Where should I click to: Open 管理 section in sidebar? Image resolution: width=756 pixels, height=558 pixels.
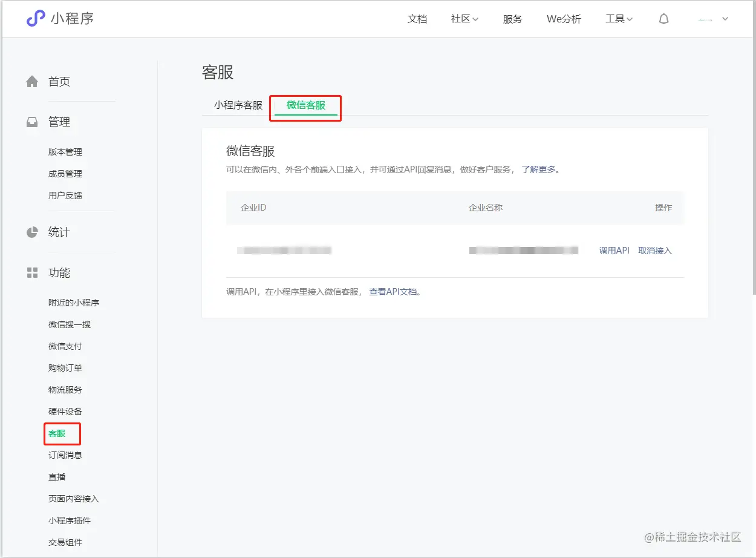click(59, 122)
